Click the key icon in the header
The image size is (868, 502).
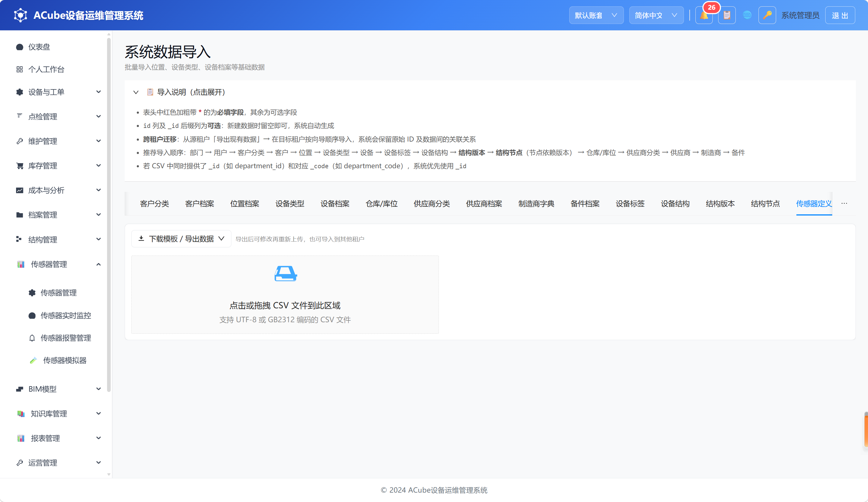pyautogui.click(x=767, y=15)
